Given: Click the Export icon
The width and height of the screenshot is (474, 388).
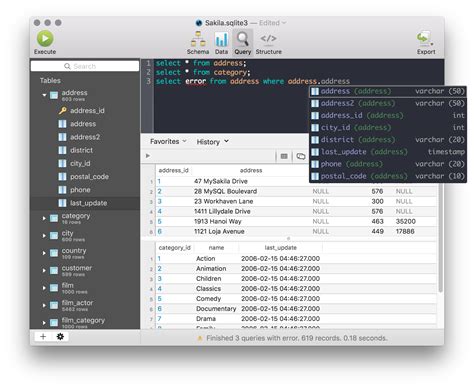Looking at the screenshot, I should [426, 43].
